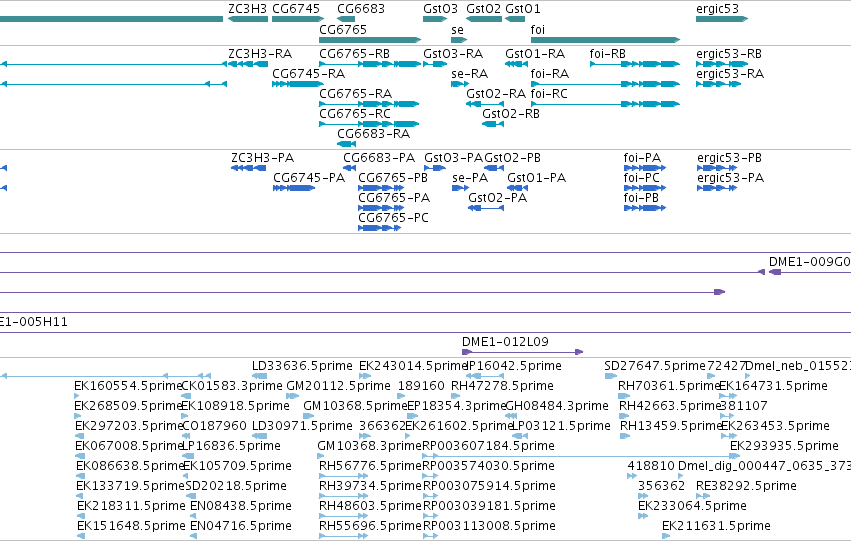This screenshot has width=851, height=541.
Task: Click the CG6745-RA transcript label
Action: click(x=309, y=74)
